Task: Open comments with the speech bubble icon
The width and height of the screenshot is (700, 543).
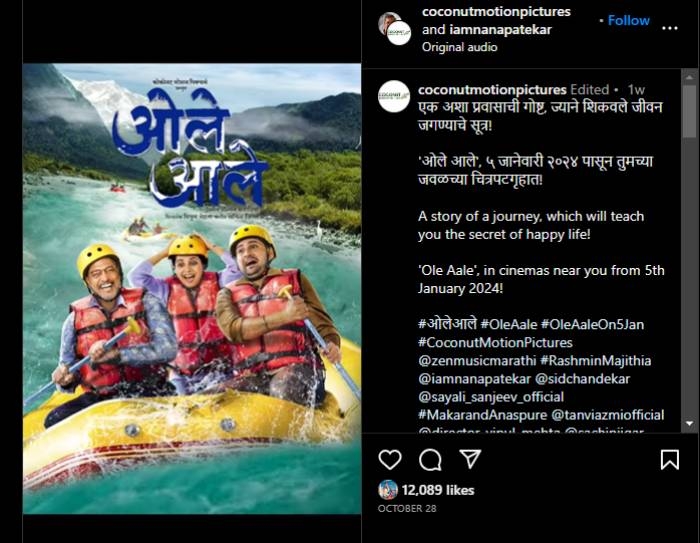Action: coord(430,459)
